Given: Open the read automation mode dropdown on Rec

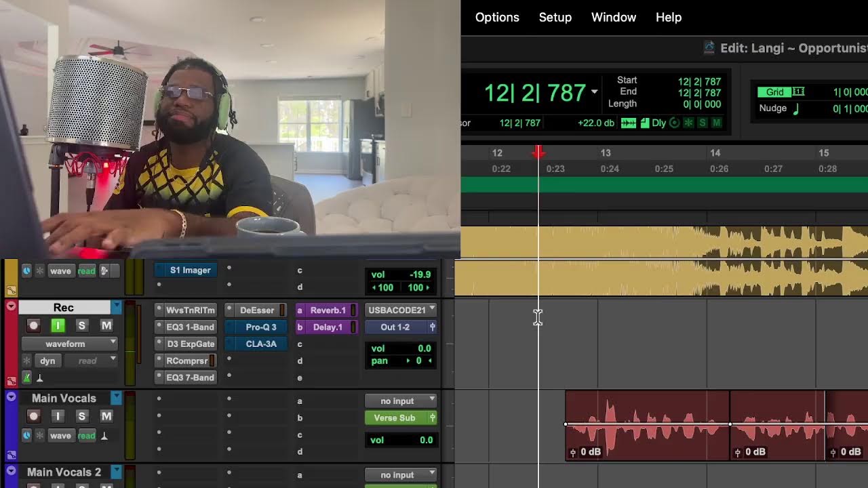Looking at the screenshot, I should click(92, 361).
